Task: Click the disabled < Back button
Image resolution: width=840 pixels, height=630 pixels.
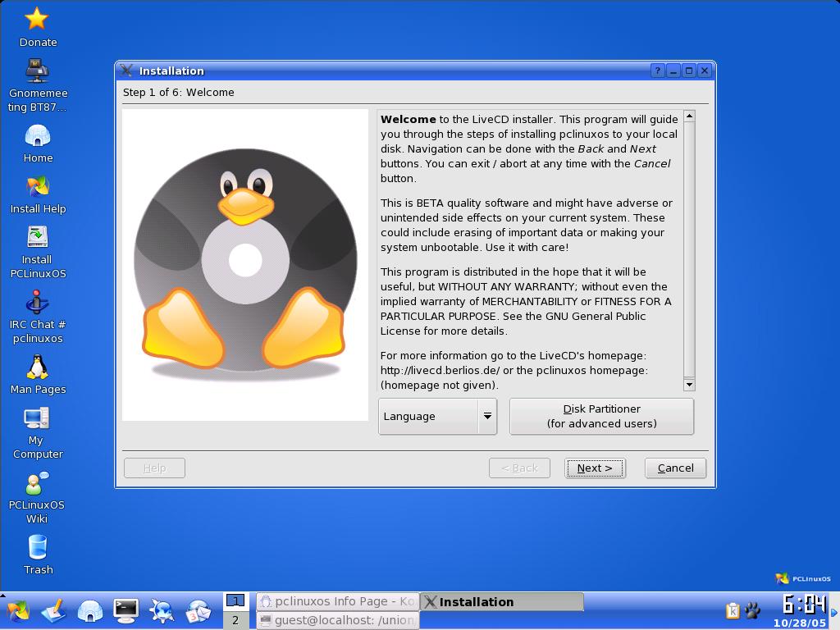Action: [519, 468]
